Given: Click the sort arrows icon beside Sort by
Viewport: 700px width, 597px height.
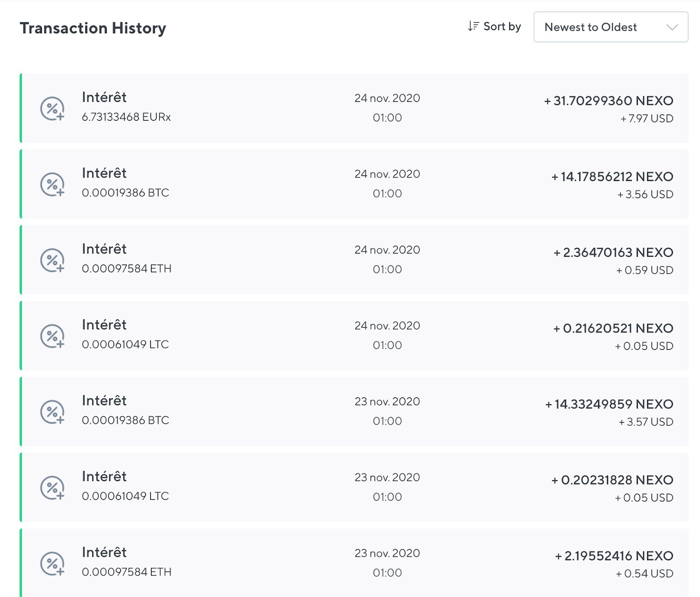Looking at the screenshot, I should point(473,26).
